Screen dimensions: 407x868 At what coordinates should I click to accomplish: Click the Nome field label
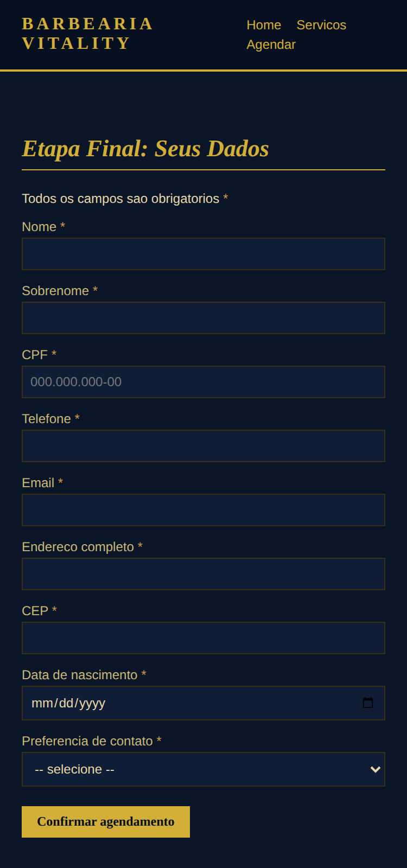(39, 227)
